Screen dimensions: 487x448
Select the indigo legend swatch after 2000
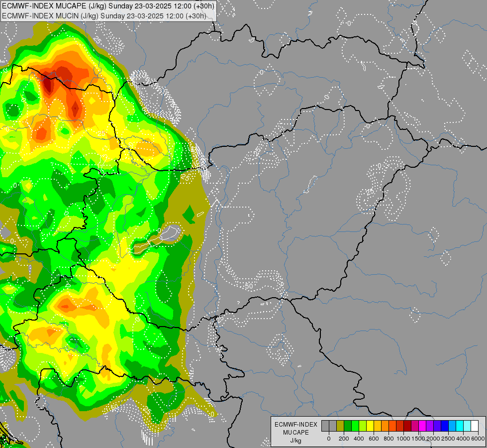(x=438, y=426)
